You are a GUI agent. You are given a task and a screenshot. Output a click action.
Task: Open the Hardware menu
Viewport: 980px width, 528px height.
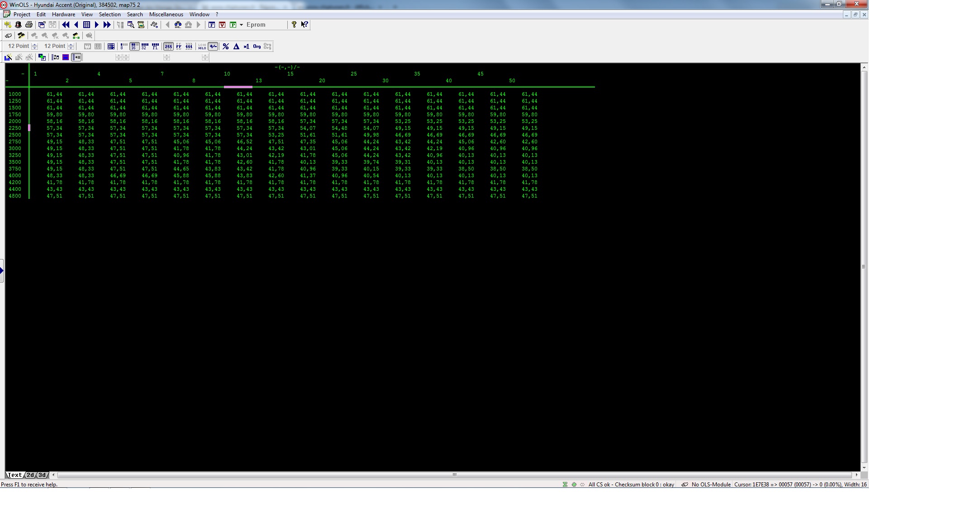tap(63, 14)
